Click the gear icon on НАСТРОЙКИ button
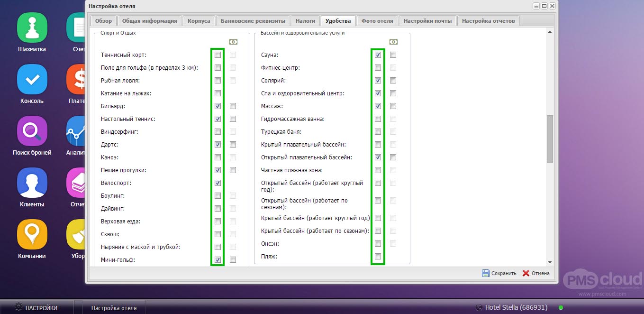 pyautogui.click(x=19, y=307)
